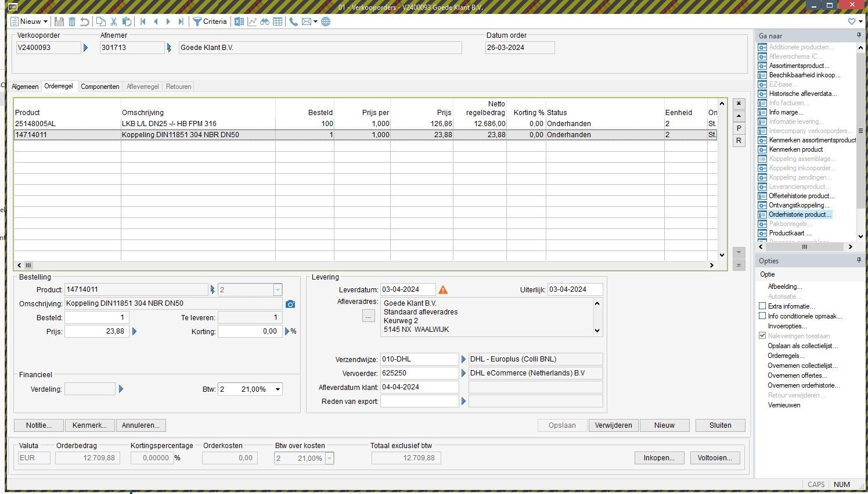
Task: Click Vernieuwen in Opties panel
Action: pyautogui.click(x=784, y=405)
